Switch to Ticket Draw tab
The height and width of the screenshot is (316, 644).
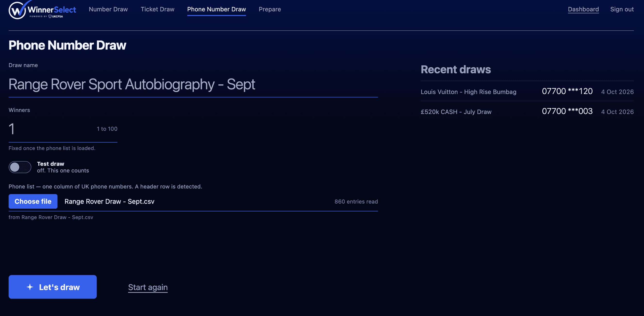click(x=158, y=9)
